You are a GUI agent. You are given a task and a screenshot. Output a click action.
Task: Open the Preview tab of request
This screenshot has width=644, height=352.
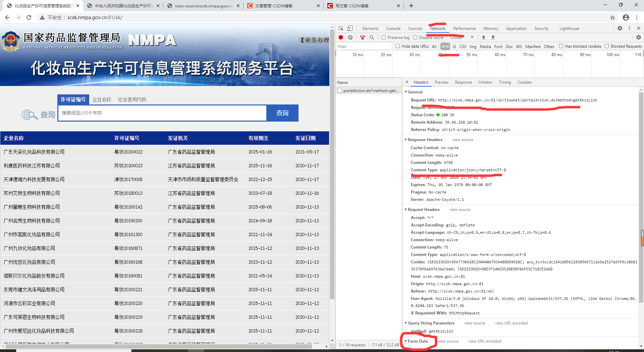(x=441, y=82)
